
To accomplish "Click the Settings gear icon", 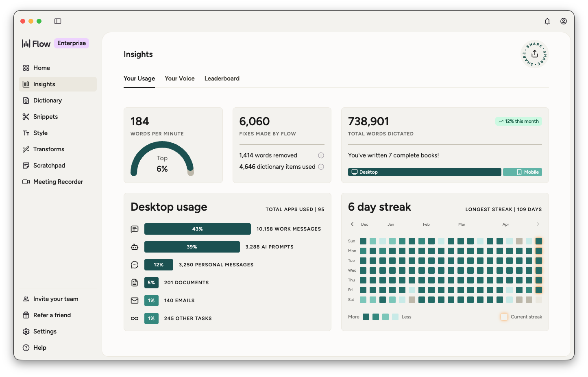I will pos(26,331).
